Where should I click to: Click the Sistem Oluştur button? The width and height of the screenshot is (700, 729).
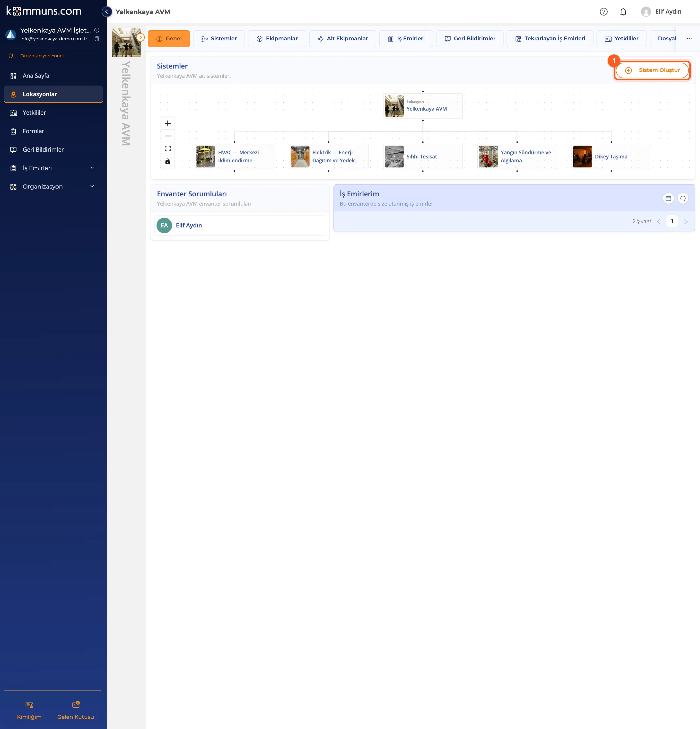tap(652, 70)
